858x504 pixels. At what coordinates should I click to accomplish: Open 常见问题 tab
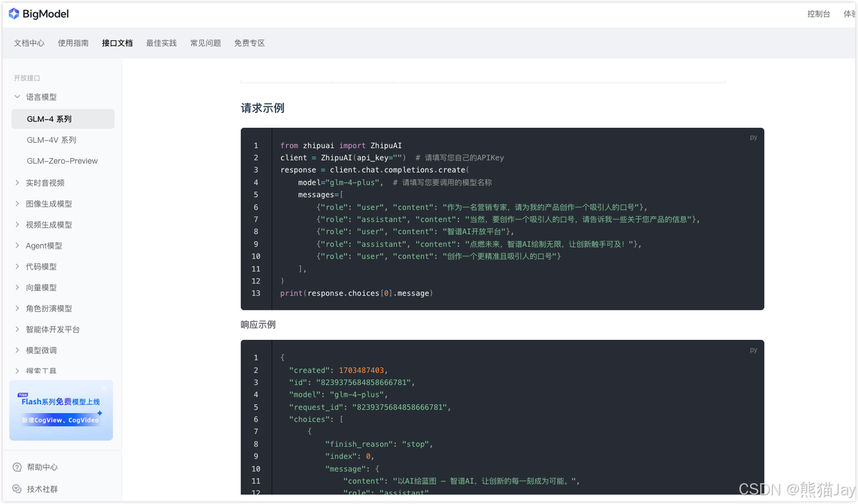[x=206, y=43]
